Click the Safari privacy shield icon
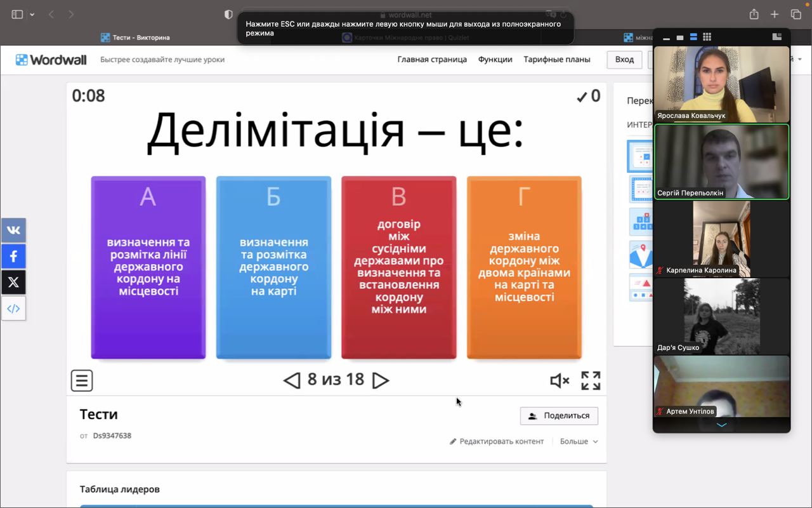Screen dimensions: 812x508 coord(228,14)
